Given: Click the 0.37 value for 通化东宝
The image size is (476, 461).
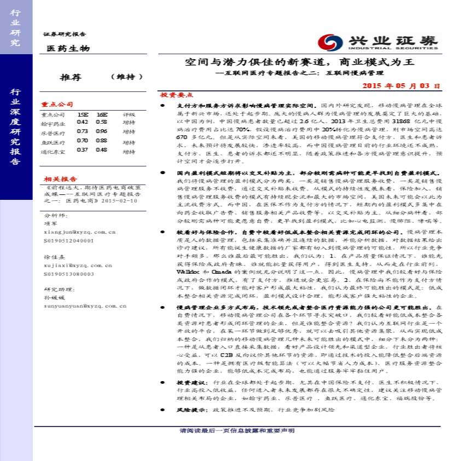Looking at the screenshot, I should tap(82, 150).
